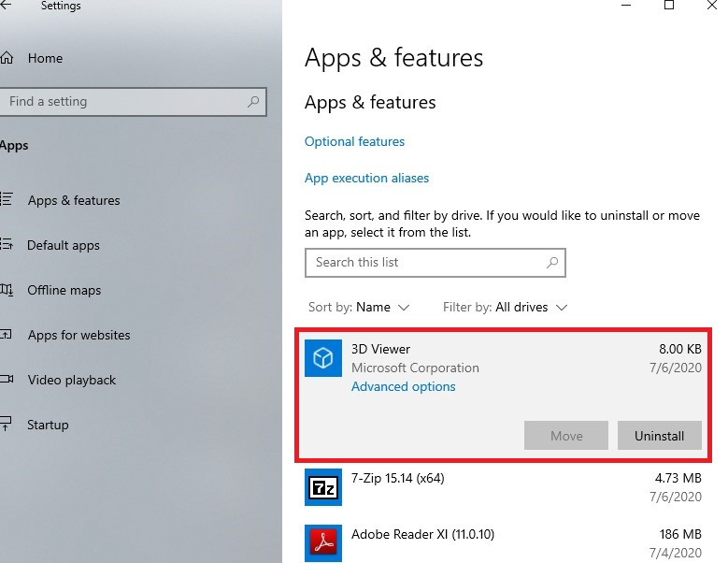Click the Offline maps sidebar icon

pyautogui.click(x=7, y=290)
